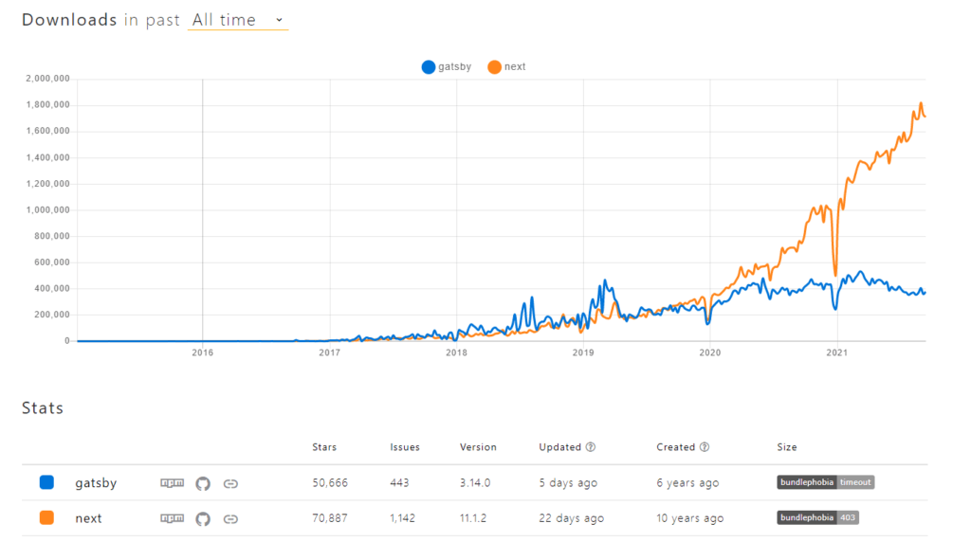Open gatsby GitHub repository icon
The height and width of the screenshot is (560, 971).
point(203,483)
